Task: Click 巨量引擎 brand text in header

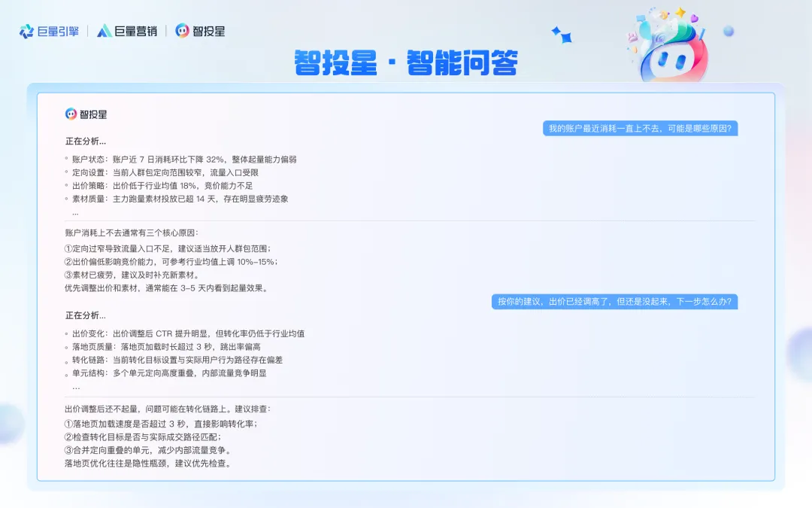Action: (58, 32)
